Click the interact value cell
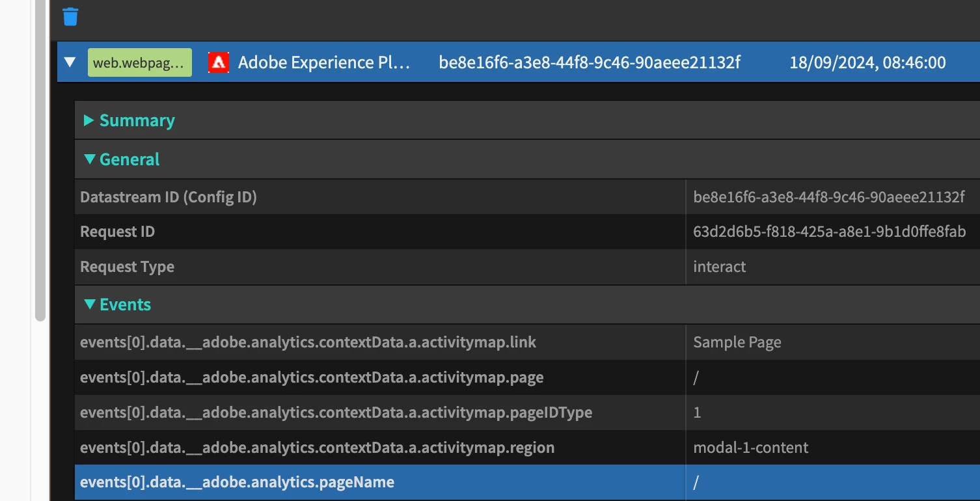This screenshot has height=501, width=980. tap(833, 267)
